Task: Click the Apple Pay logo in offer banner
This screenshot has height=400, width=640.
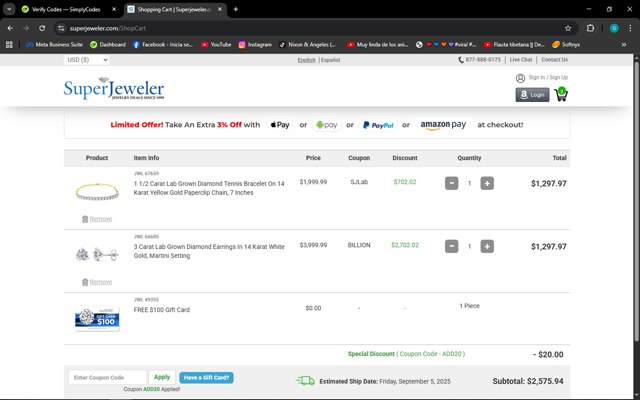Action: click(x=280, y=125)
